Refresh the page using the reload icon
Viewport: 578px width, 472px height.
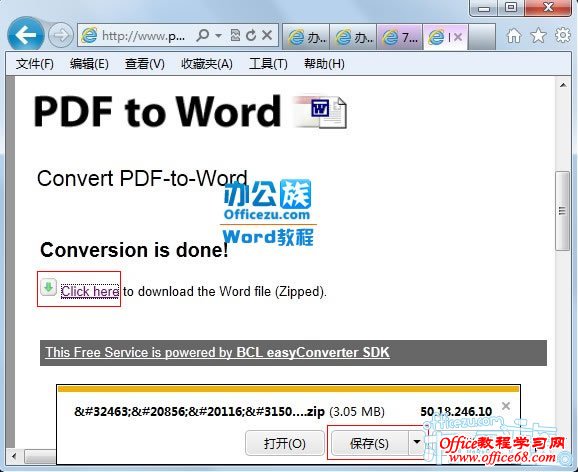pos(251,35)
